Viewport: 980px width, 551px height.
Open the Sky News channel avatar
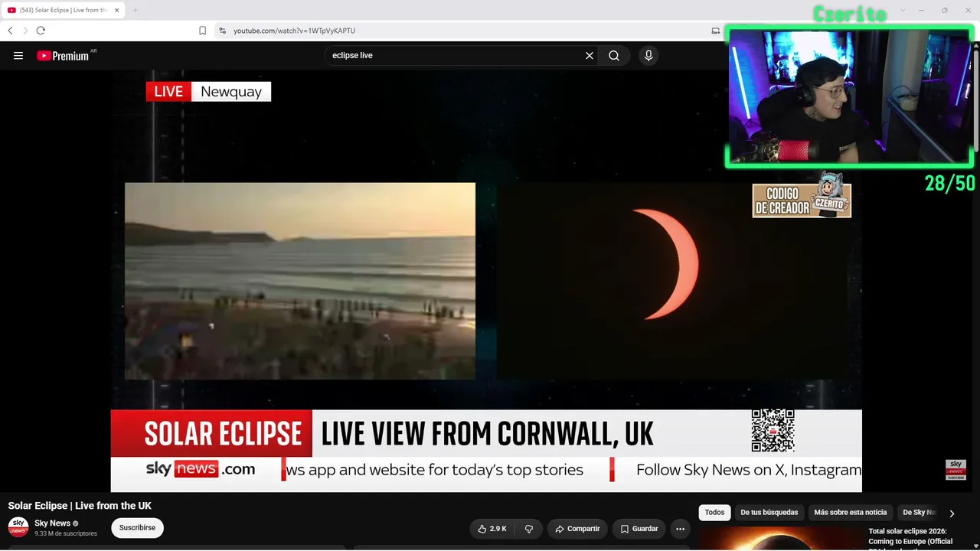[18, 527]
